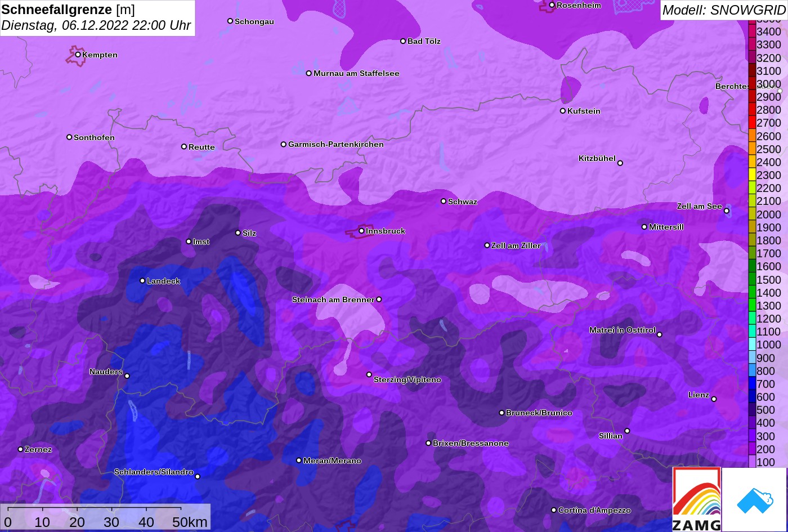Click the Zell am See marker dot

(x=727, y=211)
